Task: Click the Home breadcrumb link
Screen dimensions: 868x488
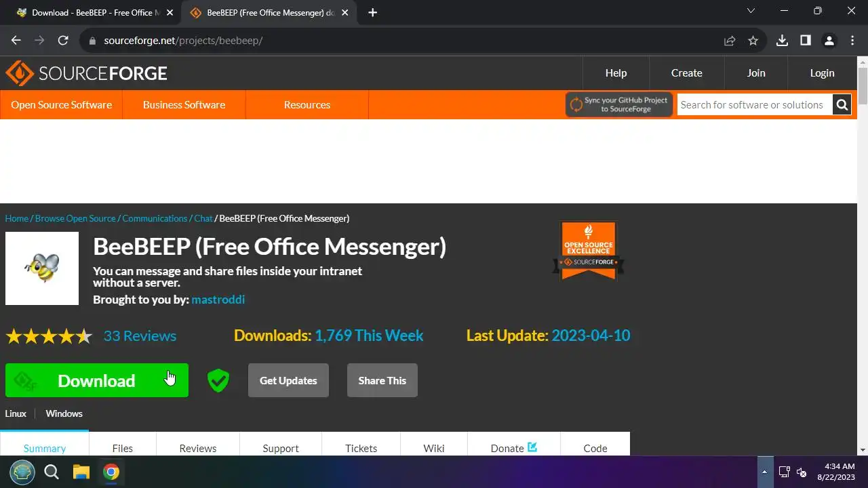Action: pyautogui.click(x=17, y=218)
